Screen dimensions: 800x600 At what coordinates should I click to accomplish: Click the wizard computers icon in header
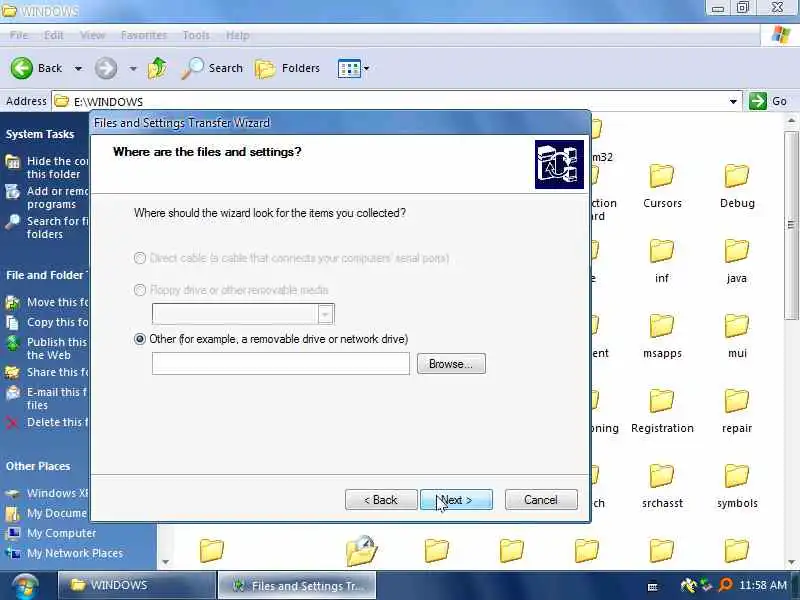click(559, 164)
